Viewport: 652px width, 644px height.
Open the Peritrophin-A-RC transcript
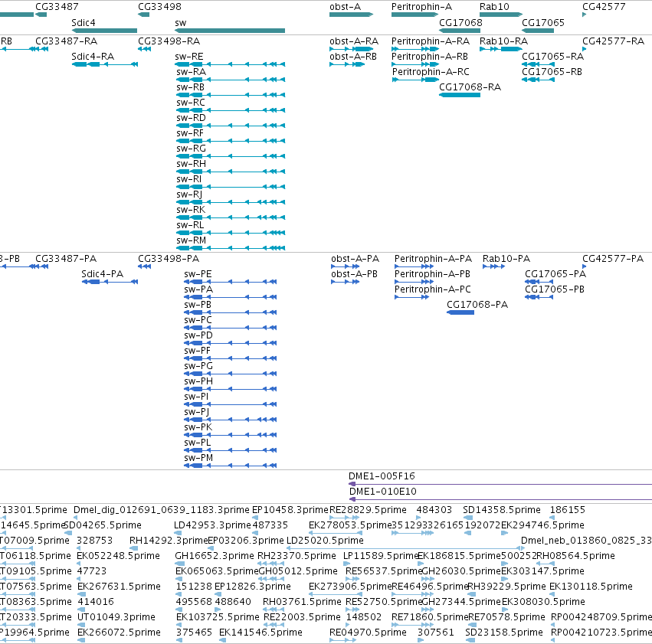pyautogui.click(x=415, y=80)
